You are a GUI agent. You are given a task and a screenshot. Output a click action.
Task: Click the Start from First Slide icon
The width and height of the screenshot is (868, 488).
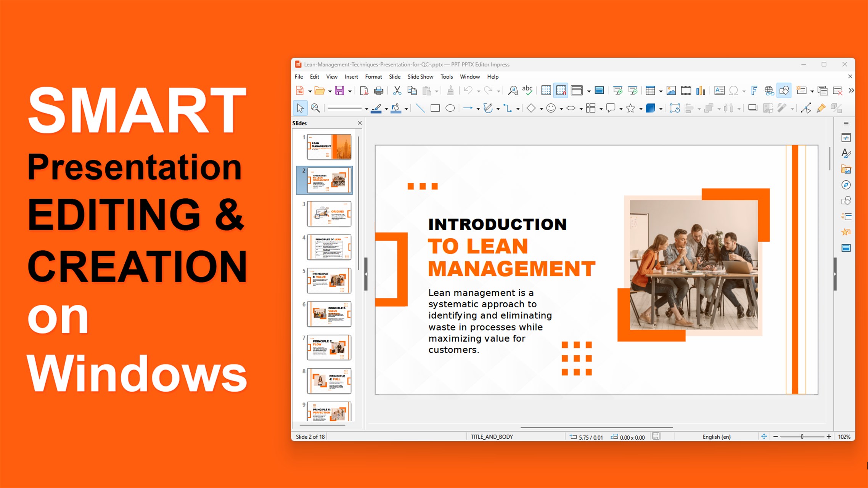click(x=617, y=91)
